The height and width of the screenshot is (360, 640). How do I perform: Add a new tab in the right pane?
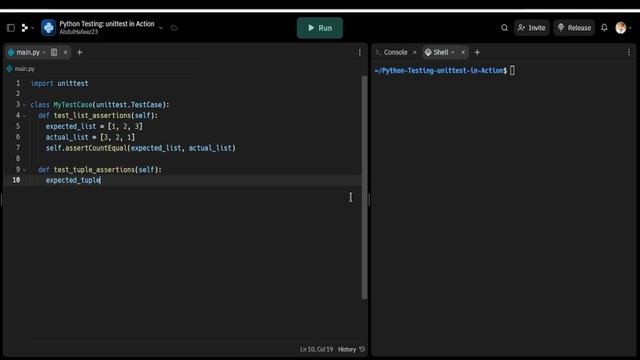(477, 52)
